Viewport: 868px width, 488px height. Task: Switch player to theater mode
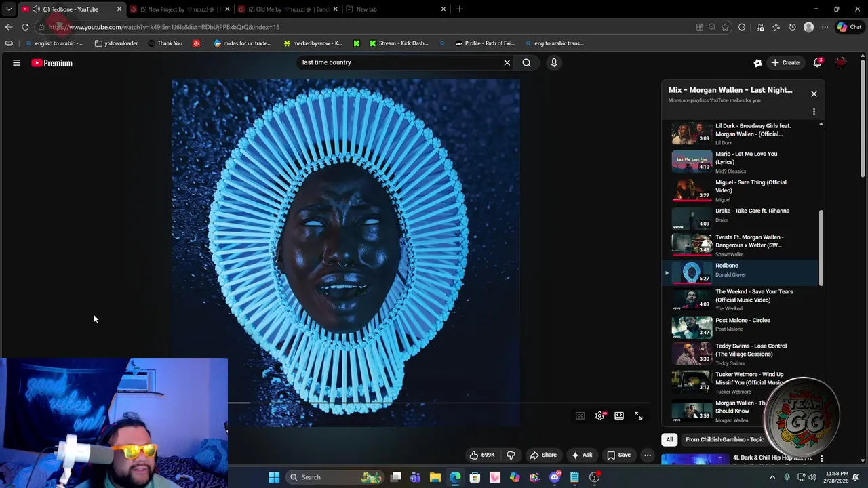click(x=619, y=415)
